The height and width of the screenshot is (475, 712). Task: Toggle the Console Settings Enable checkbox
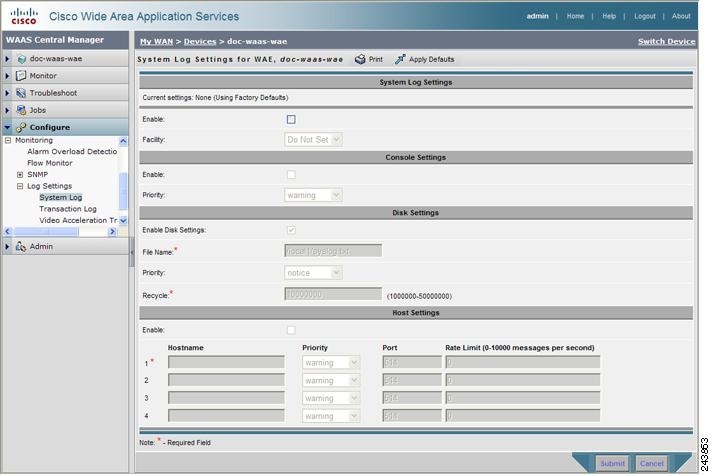291,175
